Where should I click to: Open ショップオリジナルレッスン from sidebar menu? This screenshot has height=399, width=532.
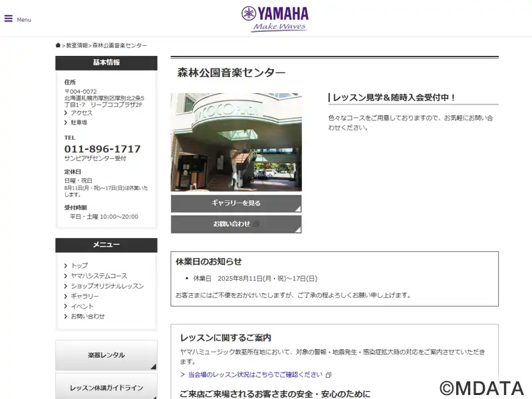107,286
